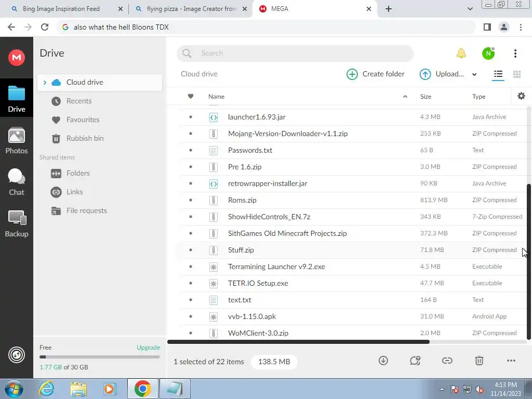
Task: Click the sync status circle icon
Action: click(16, 355)
